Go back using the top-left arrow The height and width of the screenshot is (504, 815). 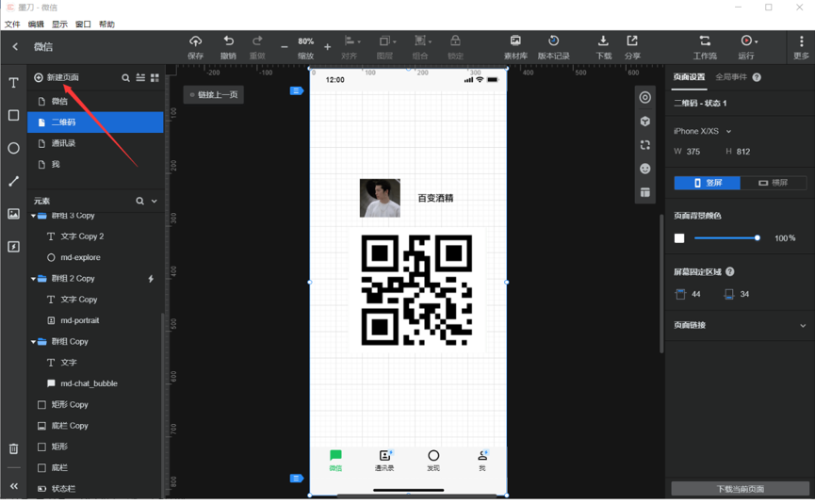(x=15, y=47)
